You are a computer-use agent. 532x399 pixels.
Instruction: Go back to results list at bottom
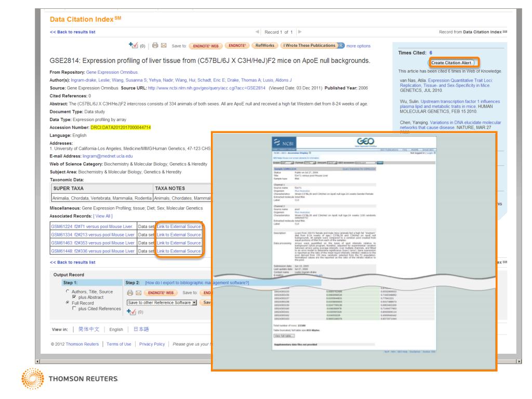click(73, 262)
